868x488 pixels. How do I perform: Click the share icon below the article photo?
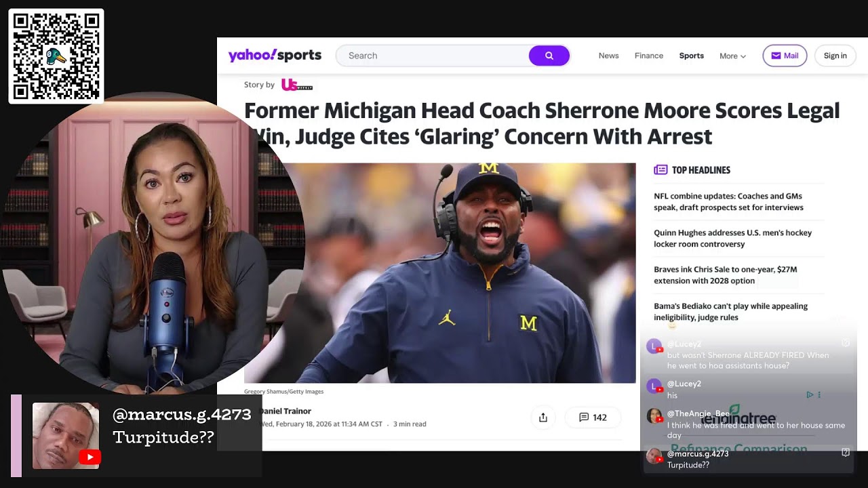pyautogui.click(x=543, y=418)
